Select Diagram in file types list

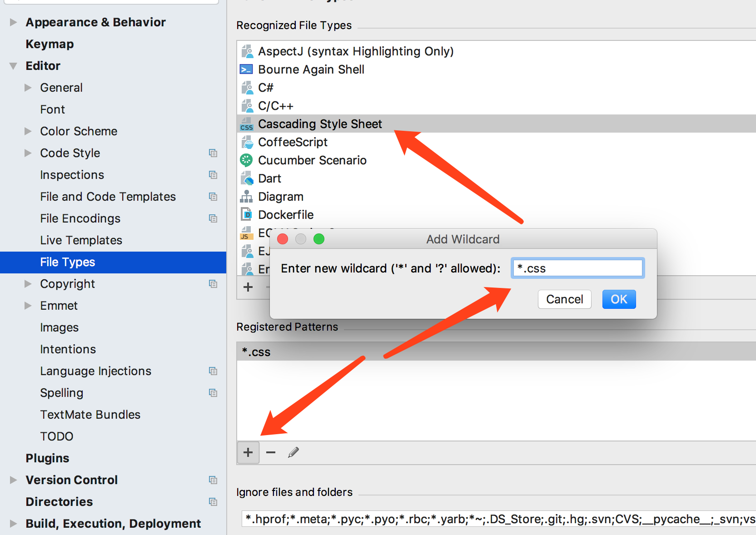point(496,197)
